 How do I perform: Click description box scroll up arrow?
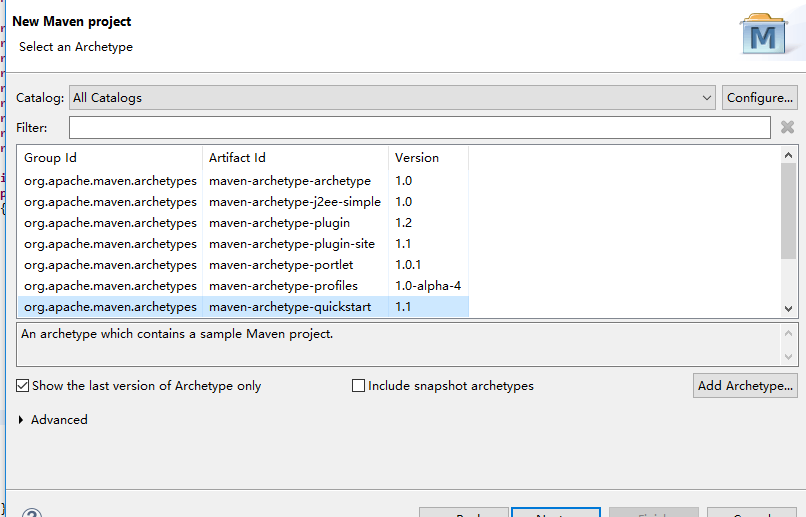788,333
